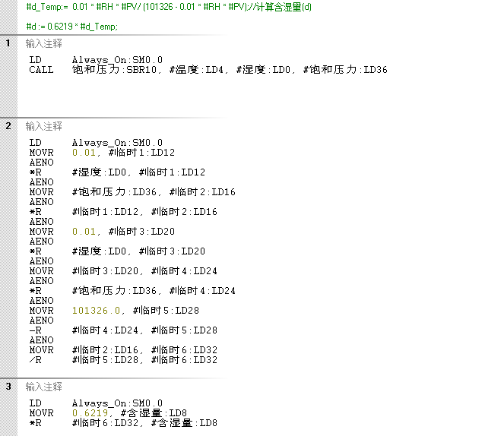Click the LD instruction in network 3
This screenshot has height=436, width=504.
point(35,403)
